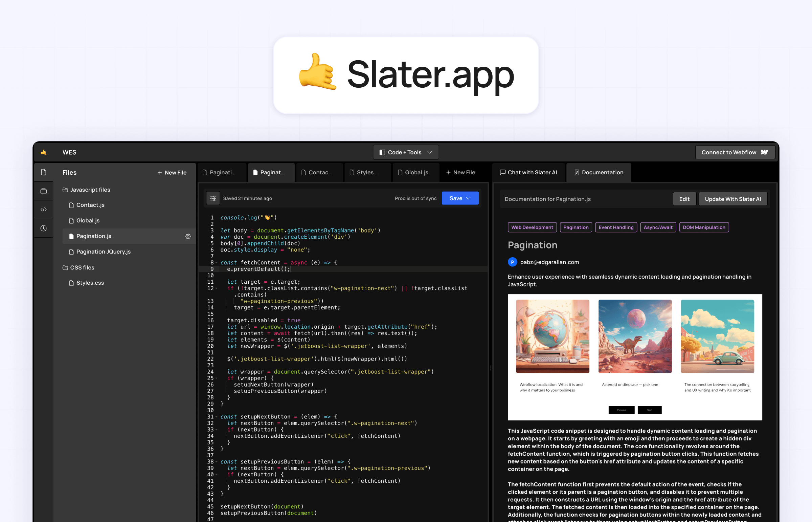Fold code at line 8 fetchContent
Viewport: 812px width, 522px height.
pyautogui.click(x=217, y=263)
